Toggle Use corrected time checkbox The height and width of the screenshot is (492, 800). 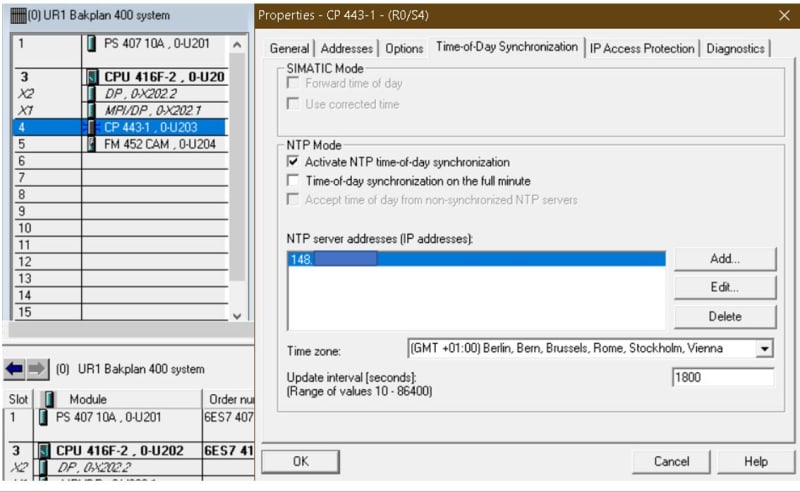293,104
